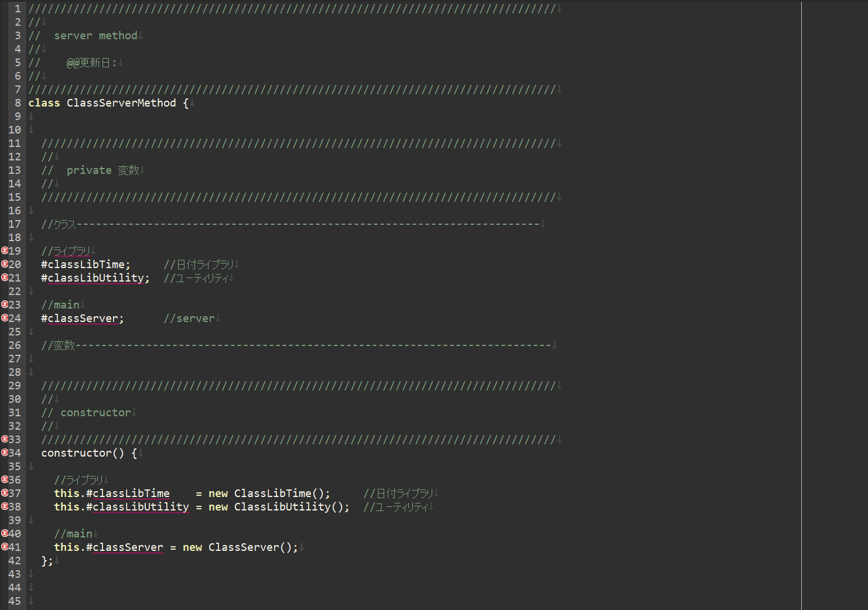Click the constructor() declaration

click(x=83, y=453)
